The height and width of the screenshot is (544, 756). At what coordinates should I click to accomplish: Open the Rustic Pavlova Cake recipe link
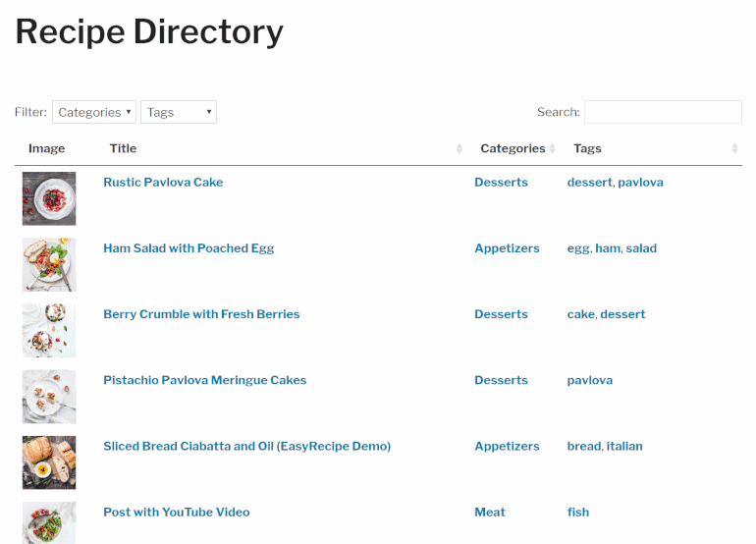[x=163, y=183]
